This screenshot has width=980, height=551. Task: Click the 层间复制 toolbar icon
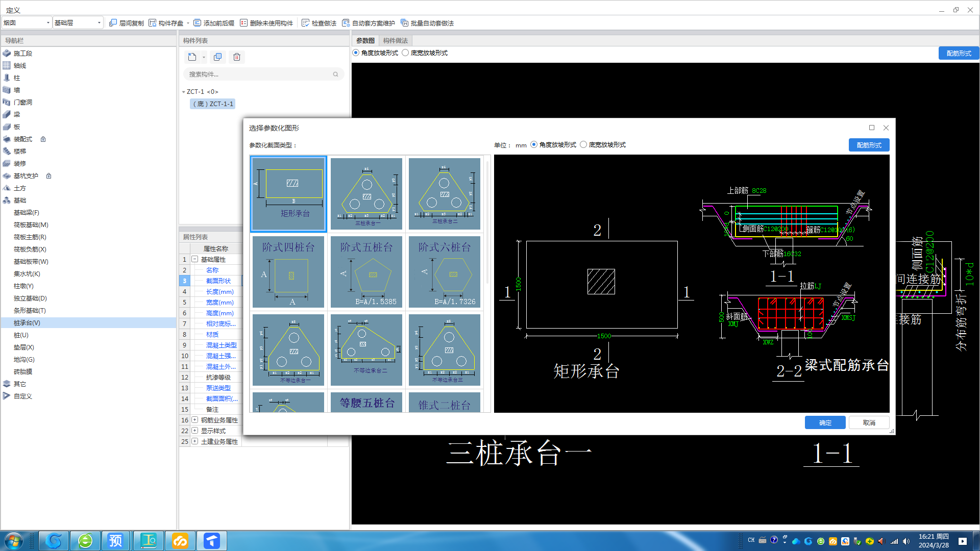(x=127, y=23)
